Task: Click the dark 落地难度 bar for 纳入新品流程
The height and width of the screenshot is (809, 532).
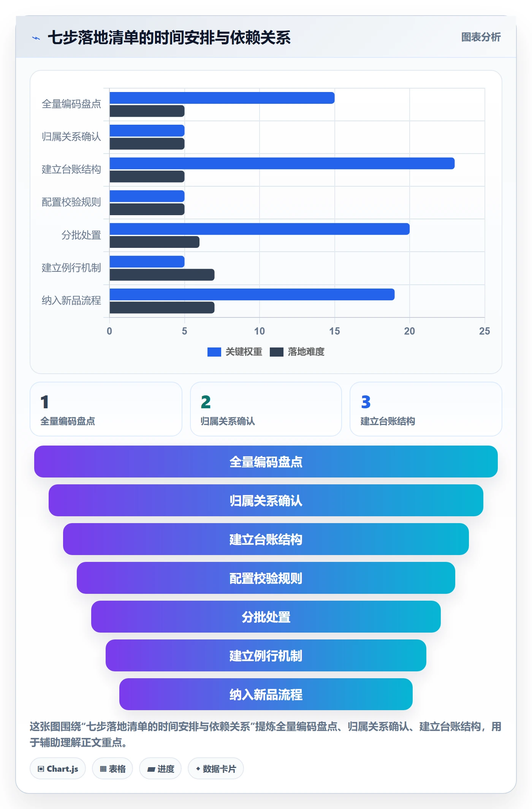Action: point(162,308)
